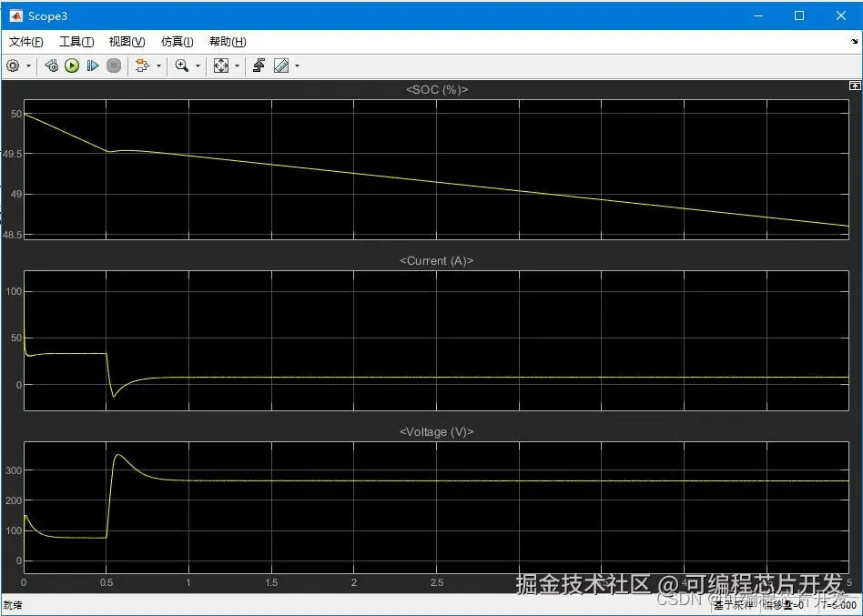Click the <Voltage (V)> plot title

pos(437,432)
